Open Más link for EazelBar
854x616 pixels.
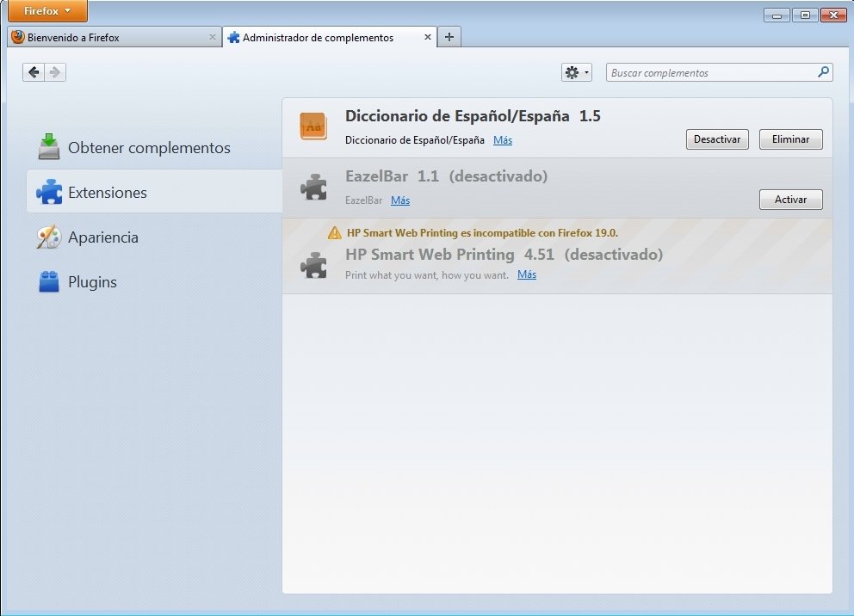pyautogui.click(x=400, y=200)
